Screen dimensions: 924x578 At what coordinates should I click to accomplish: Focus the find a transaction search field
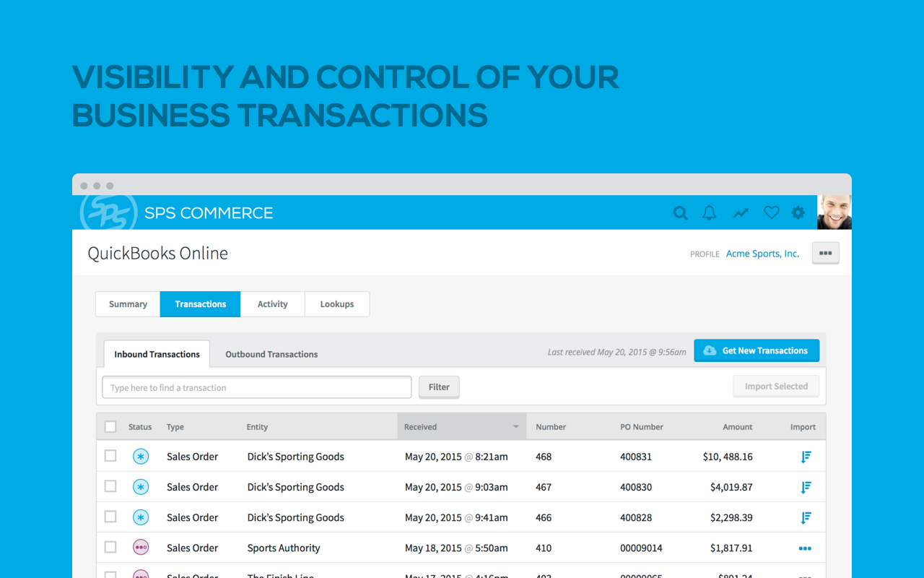[x=257, y=387]
